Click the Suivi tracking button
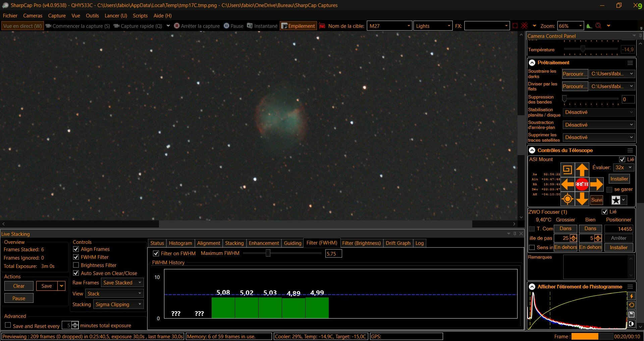 597,200
